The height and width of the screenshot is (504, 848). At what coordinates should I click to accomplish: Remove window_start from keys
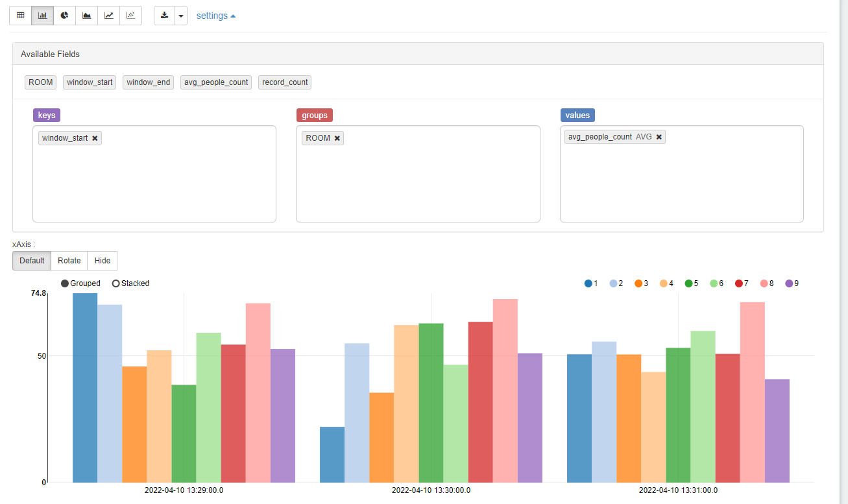[x=95, y=138]
